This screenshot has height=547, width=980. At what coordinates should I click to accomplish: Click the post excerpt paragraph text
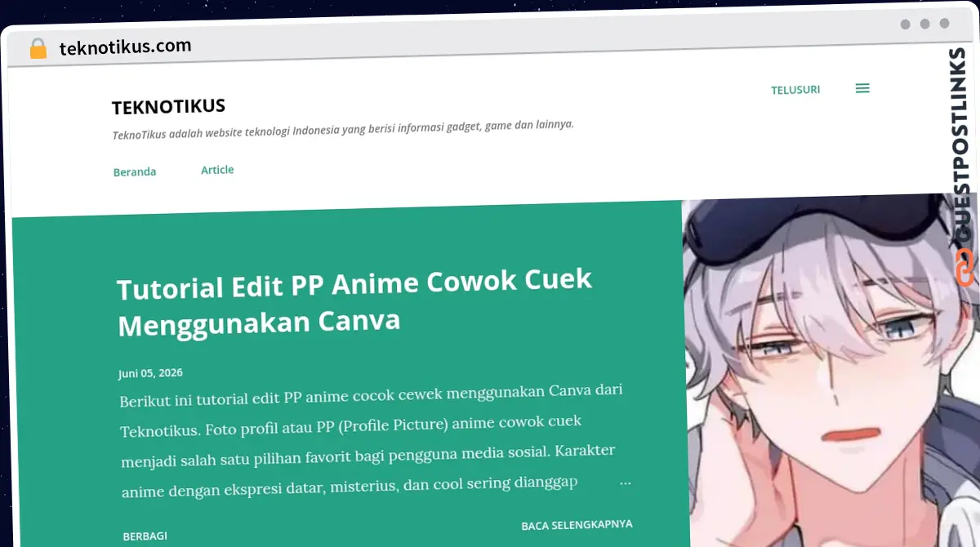[x=375, y=441]
